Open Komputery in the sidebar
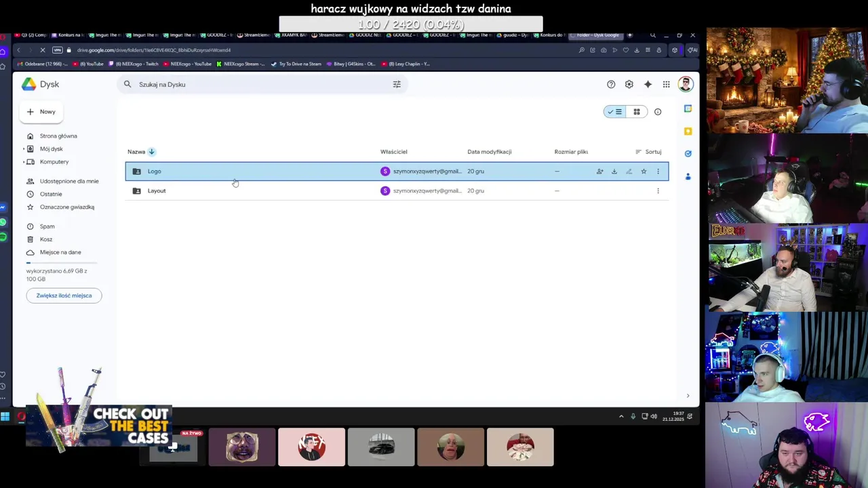 click(x=54, y=162)
